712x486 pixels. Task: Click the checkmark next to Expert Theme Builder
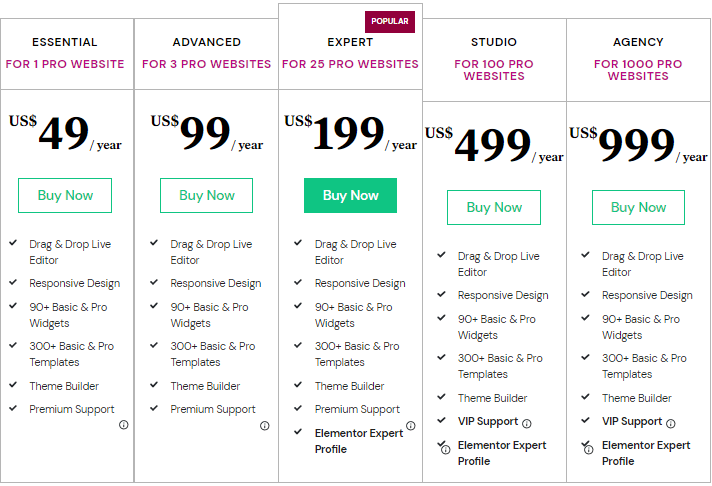click(x=298, y=385)
